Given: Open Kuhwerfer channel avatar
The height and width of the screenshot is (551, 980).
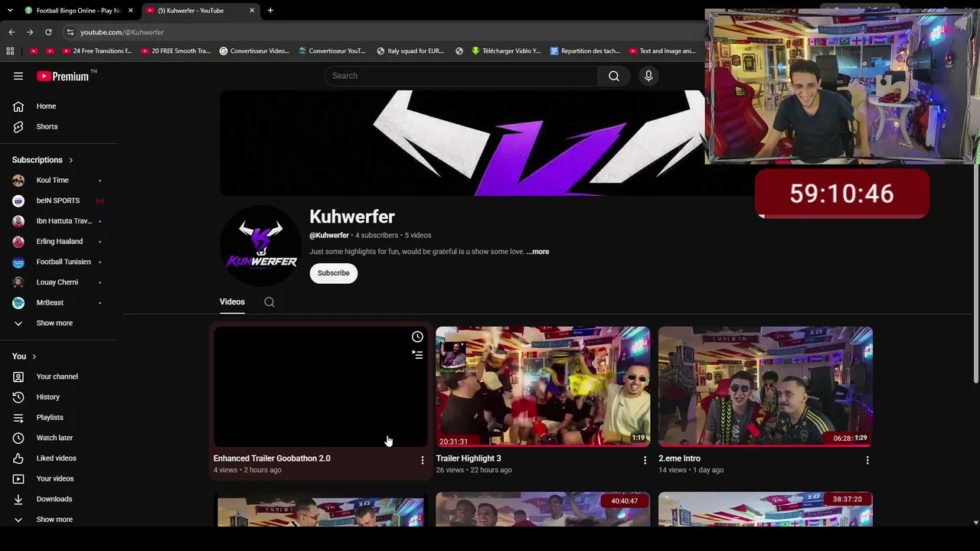Looking at the screenshot, I should click(x=260, y=246).
